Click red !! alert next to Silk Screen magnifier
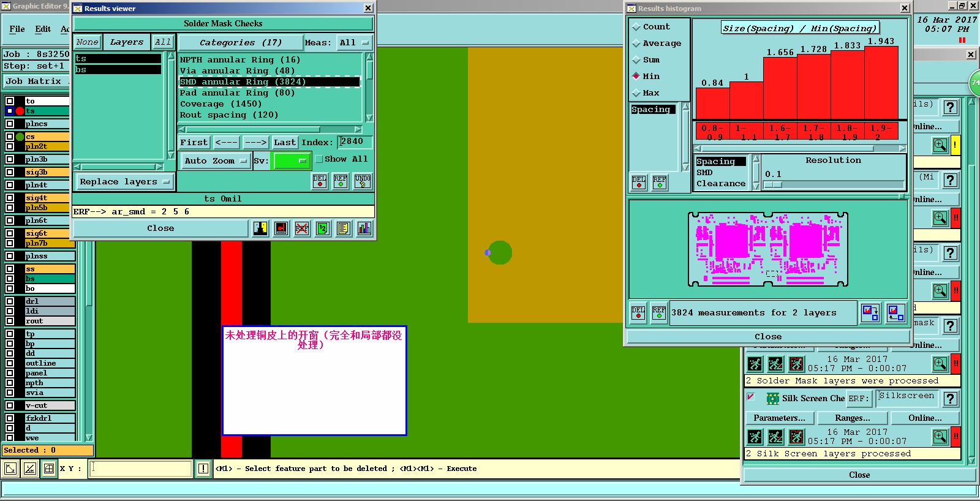Viewport: 980px width, 501px height. point(956,437)
